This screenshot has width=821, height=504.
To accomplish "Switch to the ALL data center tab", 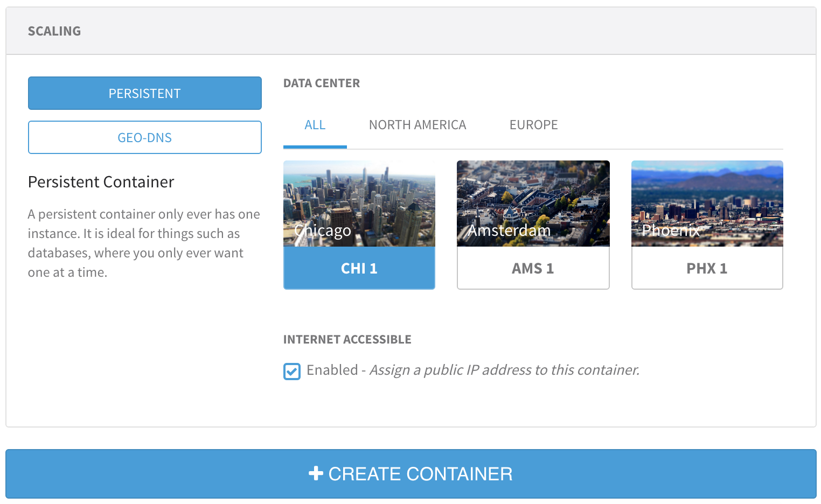I will point(315,125).
